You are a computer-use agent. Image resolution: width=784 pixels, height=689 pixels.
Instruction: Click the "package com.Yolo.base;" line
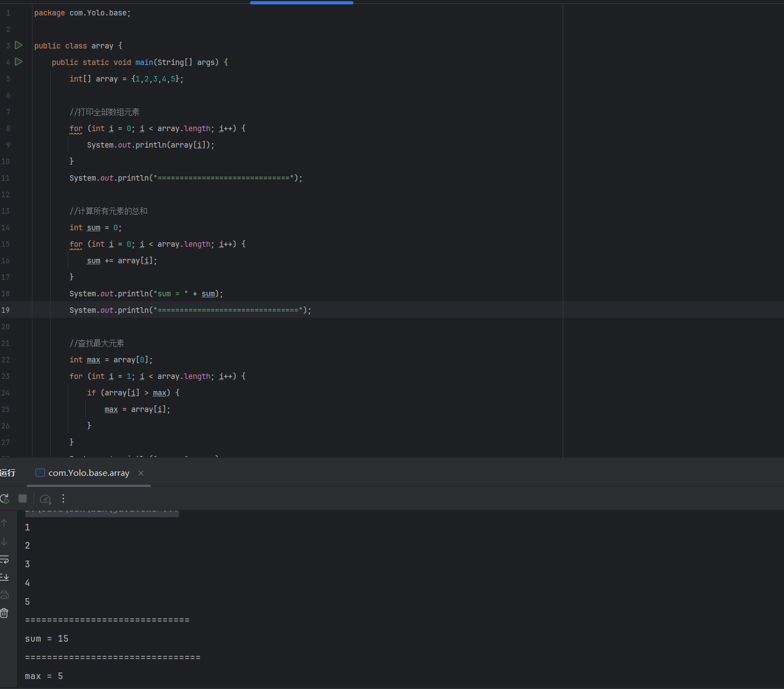click(x=83, y=13)
